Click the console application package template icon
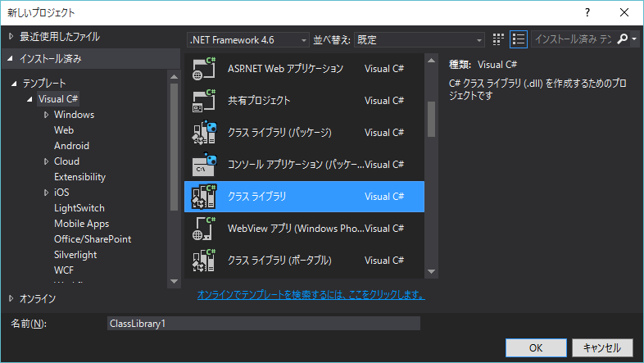The width and height of the screenshot is (644, 363). (204, 165)
